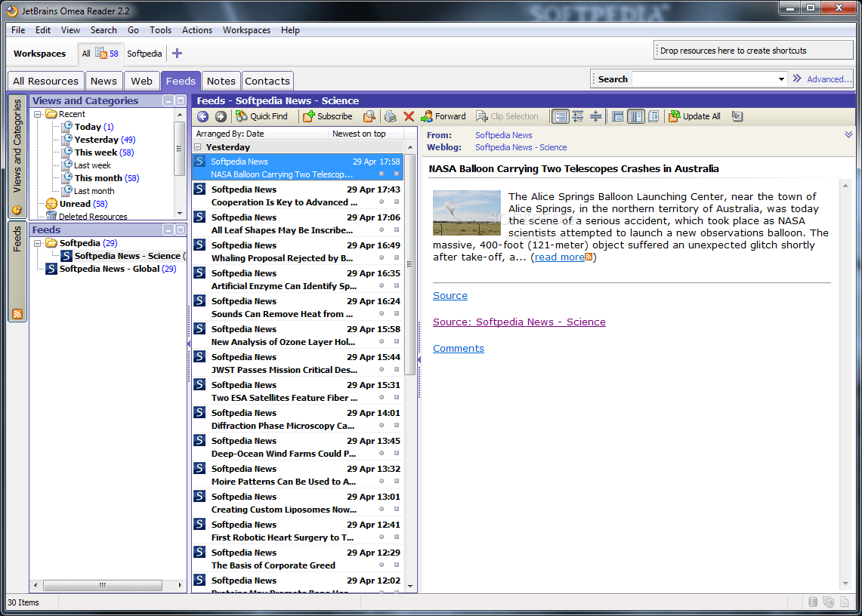Open the Workspaces menu
This screenshot has width=862, height=616.
point(246,30)
